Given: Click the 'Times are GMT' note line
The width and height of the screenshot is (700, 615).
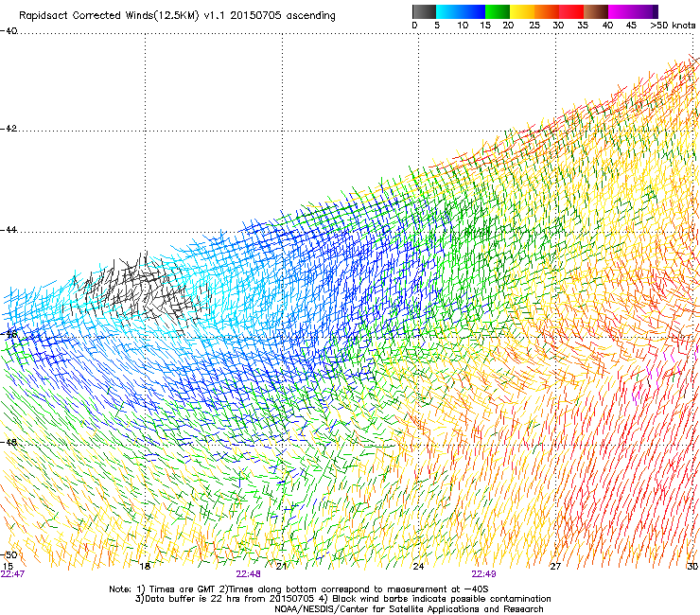Looking at the screenshot, I should [299, 589].
